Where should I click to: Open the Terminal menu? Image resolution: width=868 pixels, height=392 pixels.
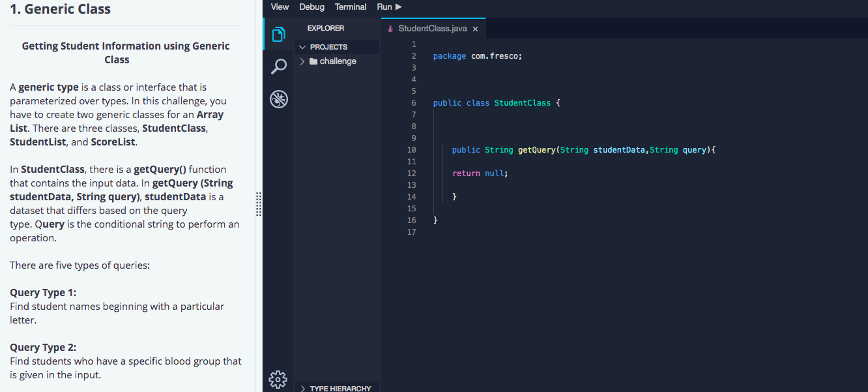click(x=350, y=7)
